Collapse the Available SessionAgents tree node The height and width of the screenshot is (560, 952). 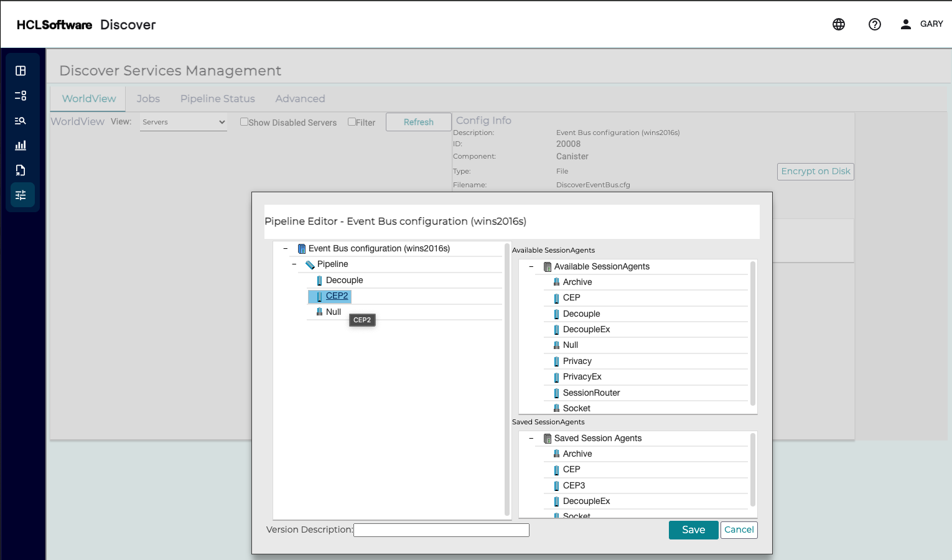coord(531,267)
